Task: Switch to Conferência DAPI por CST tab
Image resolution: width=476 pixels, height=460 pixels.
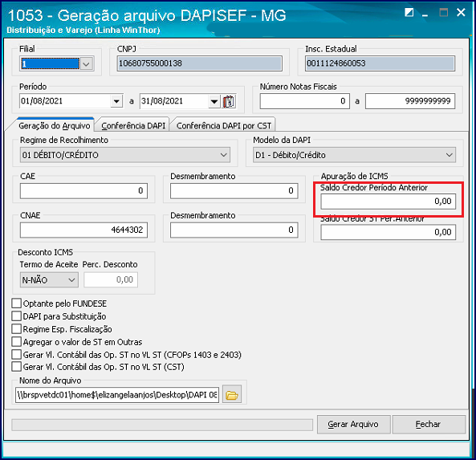Action: tap(224, 126)
